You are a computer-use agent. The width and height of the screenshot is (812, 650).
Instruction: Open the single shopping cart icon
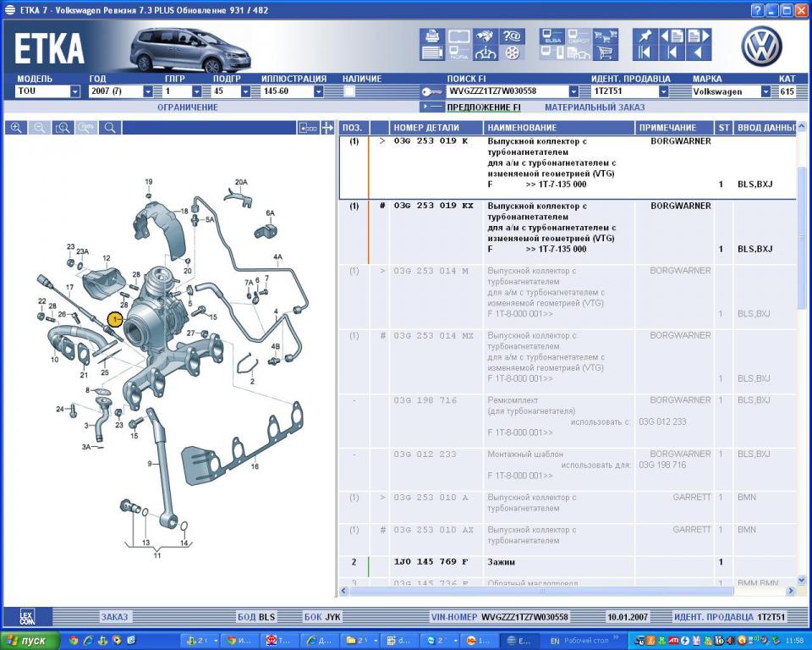[606, 52]
